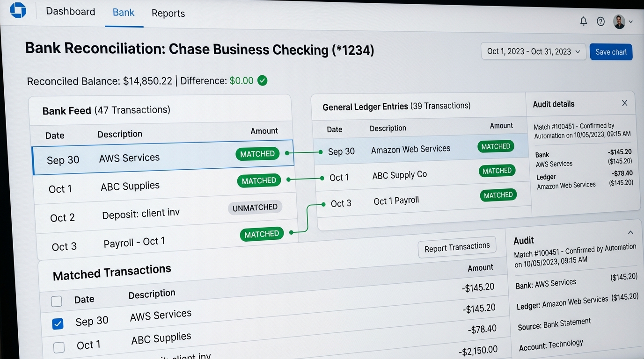Image resolution: width=644 pixels, height=359 pixels.
Task: Select the AWS Services row in Bank Feed
Action: [x=163, y=157]
